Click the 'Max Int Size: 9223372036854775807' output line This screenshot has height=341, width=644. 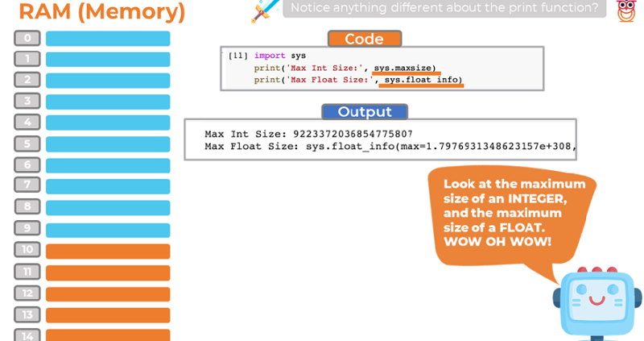pos(308,134)
